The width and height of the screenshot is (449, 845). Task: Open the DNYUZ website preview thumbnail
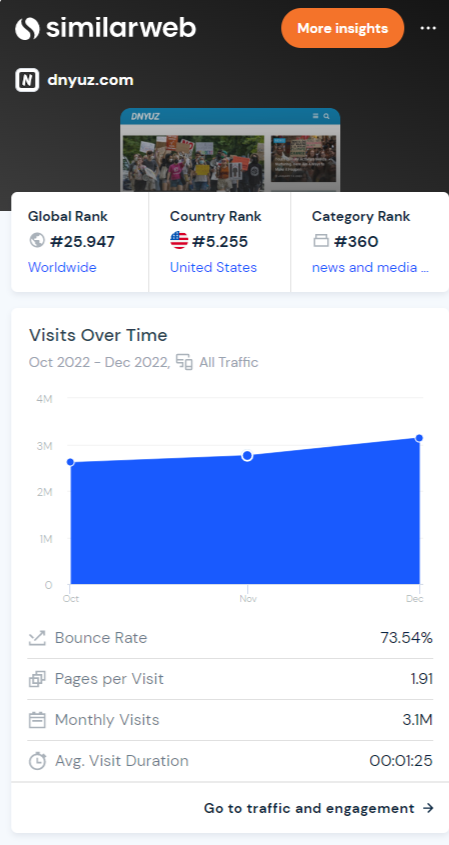pos(230,150)
